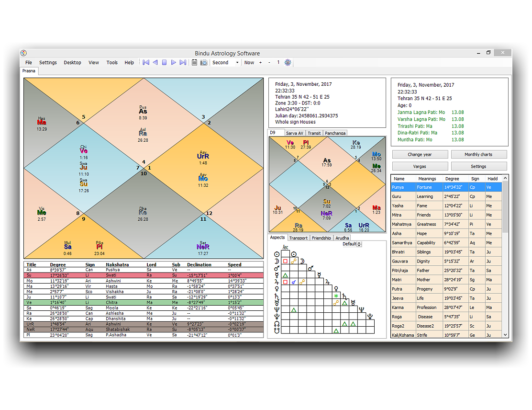Click Pl planet in main chart

100,247
